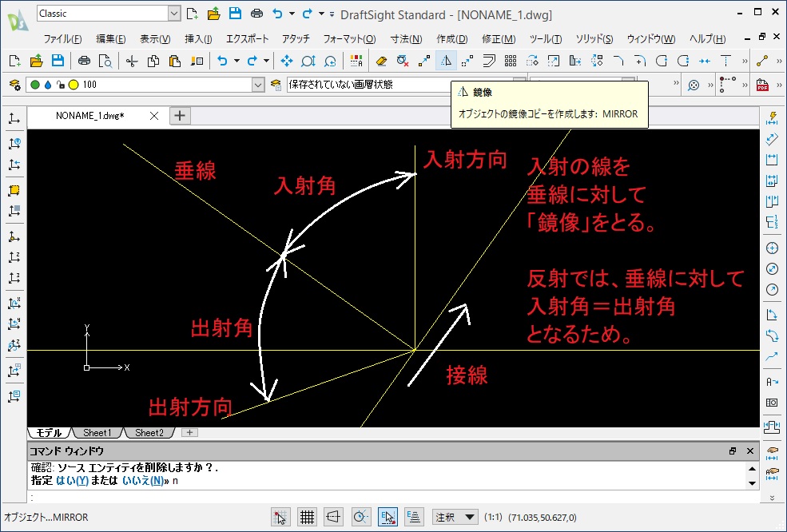Click the Print icon in the main toolbar
Viewport: 787px width, 532px height.
[x=84, y=62]
